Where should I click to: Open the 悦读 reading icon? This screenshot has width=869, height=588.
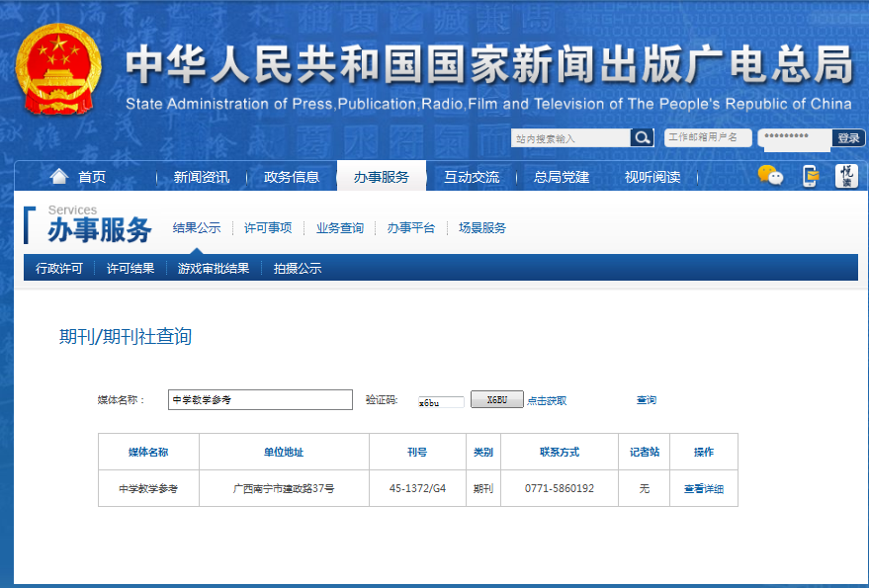[x=846, y=176]
